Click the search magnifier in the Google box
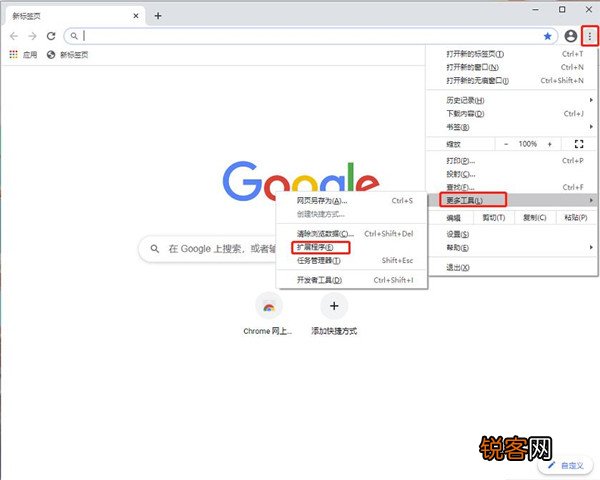Screen dimensions: 600x480 point(155,249)
